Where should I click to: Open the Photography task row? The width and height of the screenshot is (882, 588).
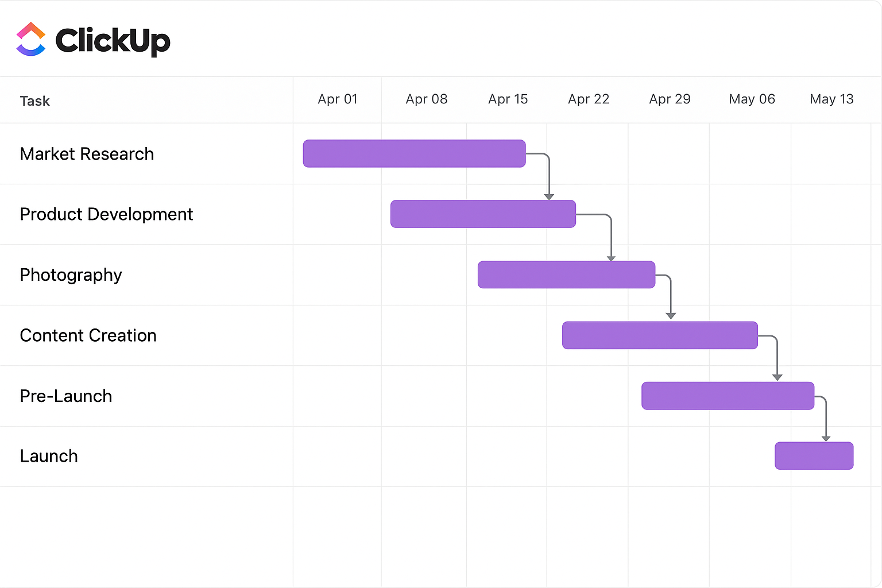click(x=71, y=275)
